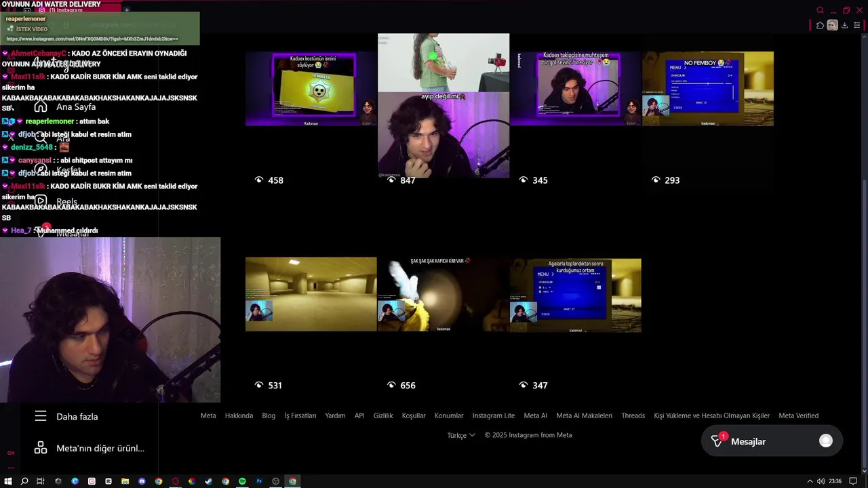Open the reel thumbnail with 458 views
The image size is (868, 488).
(x=311, y=89)
